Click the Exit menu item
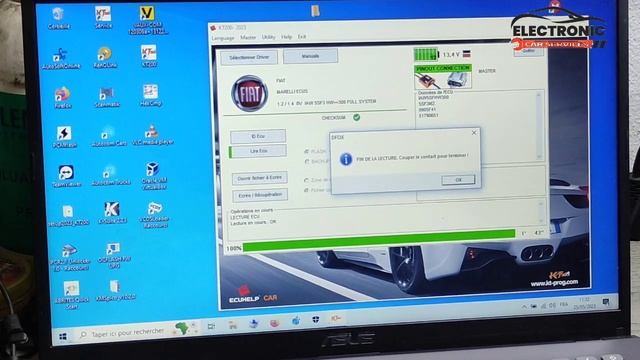Viewport: 640px width, 360px height. coord(302,37)
